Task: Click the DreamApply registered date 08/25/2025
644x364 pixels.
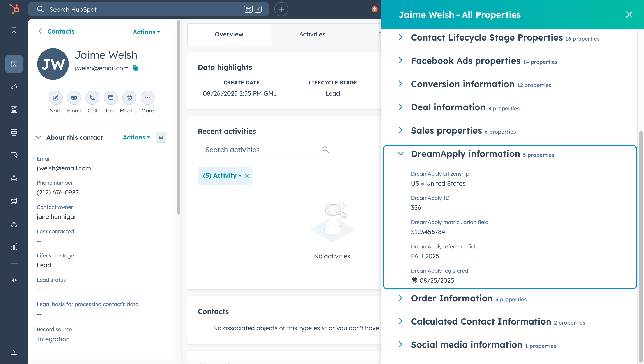Action: [437, 280]
